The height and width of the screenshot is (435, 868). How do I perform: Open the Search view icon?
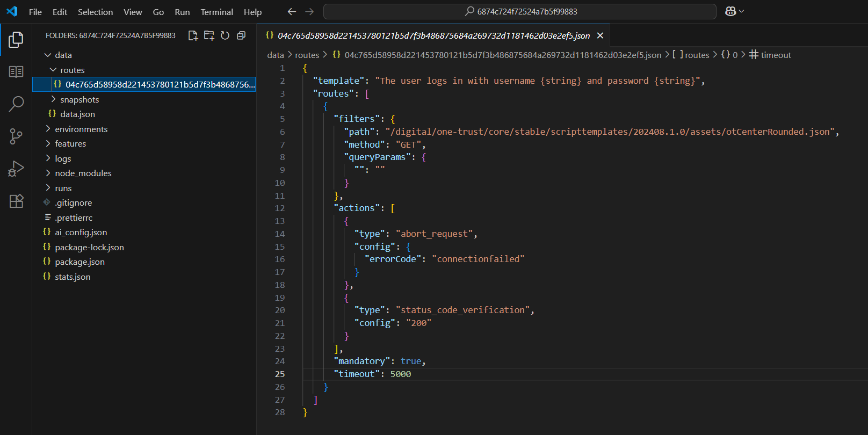point(16,104)
